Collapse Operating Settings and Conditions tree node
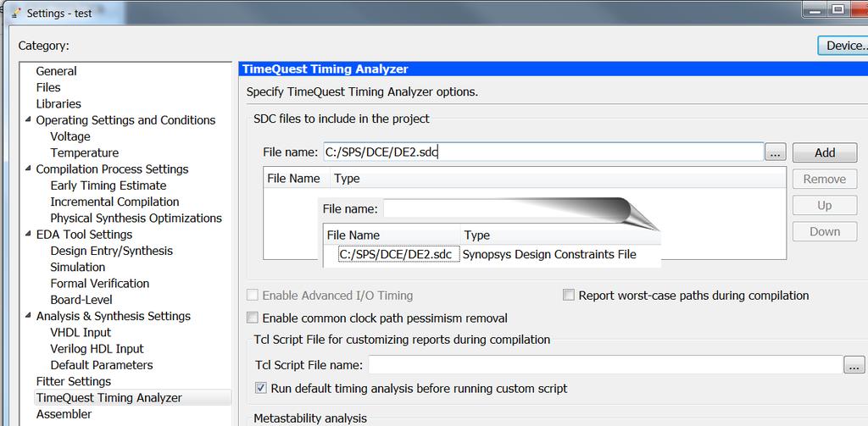The width and height of the screenshot is (868, 426). (x=28, y=119)
